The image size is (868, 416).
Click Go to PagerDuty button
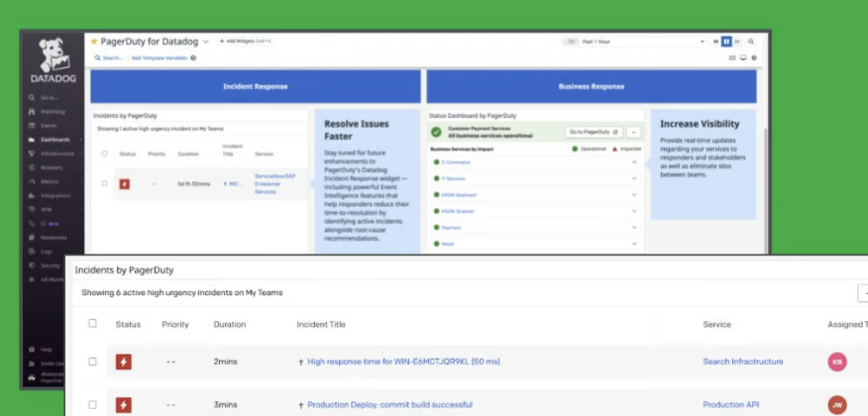pyautogui.click(x=594, y=132)
